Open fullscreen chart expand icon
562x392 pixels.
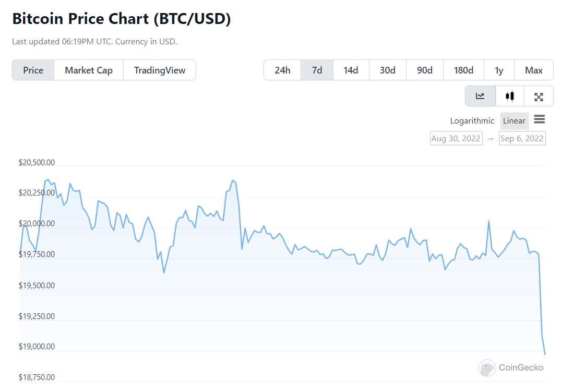coord(539,96)
